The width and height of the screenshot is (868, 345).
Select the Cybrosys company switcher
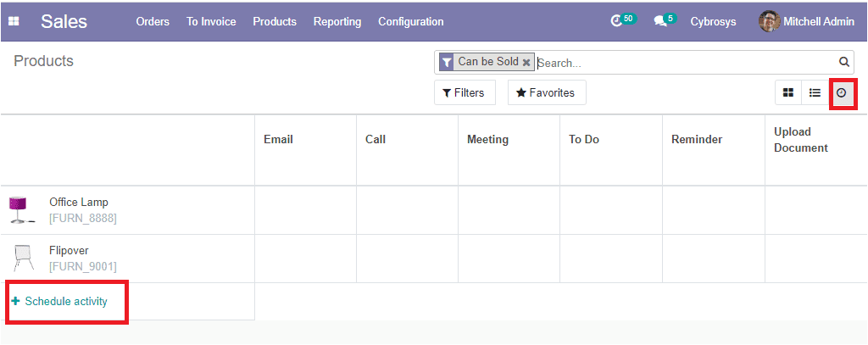[x=713, y=21]
